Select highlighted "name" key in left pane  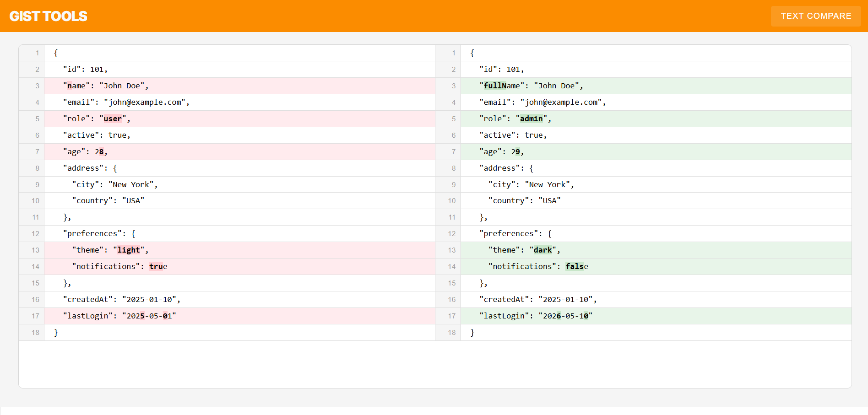tap(76, 86)
